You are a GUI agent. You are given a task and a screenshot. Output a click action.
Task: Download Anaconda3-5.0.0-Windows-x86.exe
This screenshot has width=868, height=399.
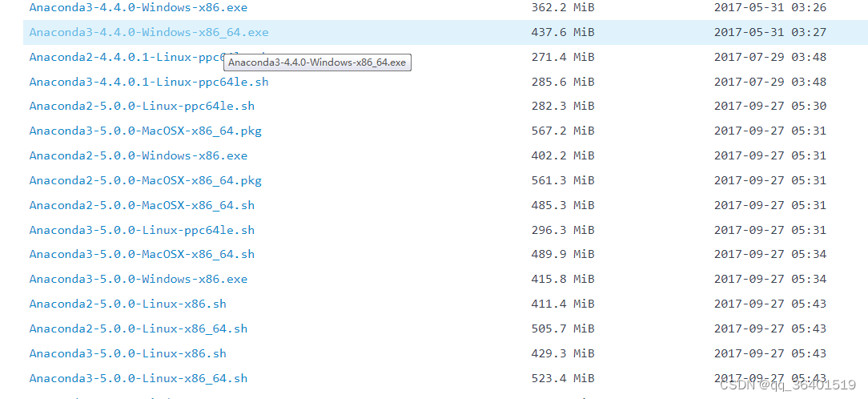point(139,279)
